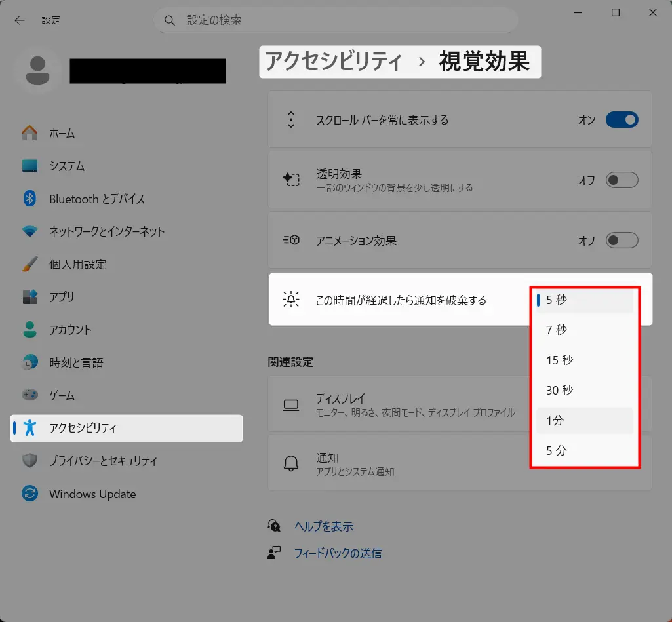Click the 通知 bell icon
The width and height of the screenshot is (672, 622).
(291, 463)
